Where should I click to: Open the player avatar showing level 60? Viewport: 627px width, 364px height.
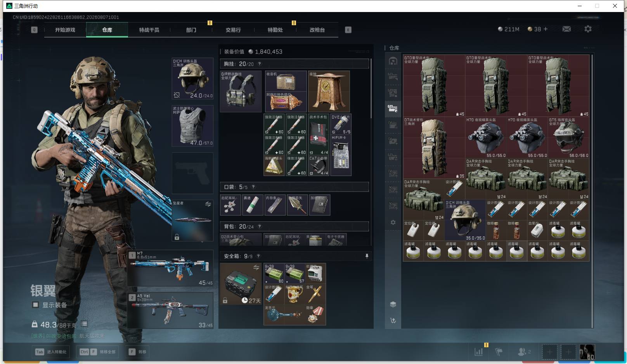[587, 352]
